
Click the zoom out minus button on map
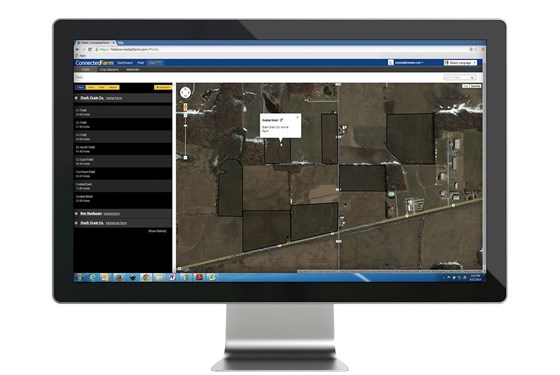[185, 157]
